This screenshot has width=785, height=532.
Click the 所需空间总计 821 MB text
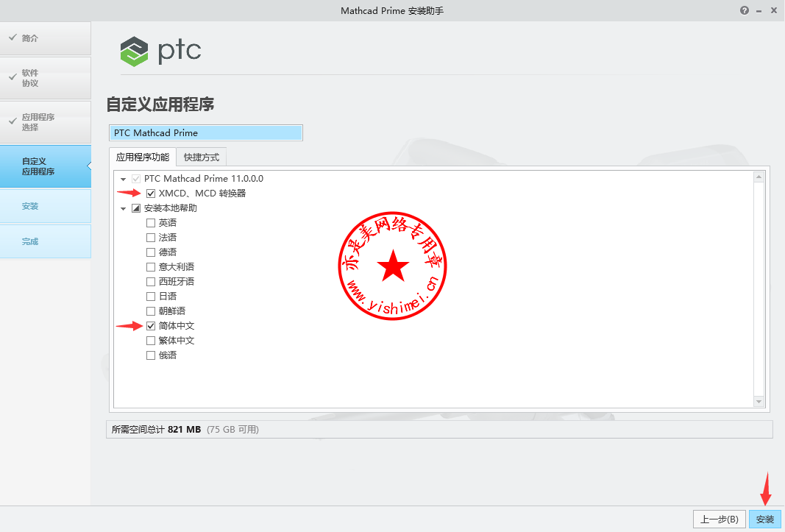click(156, 429)
